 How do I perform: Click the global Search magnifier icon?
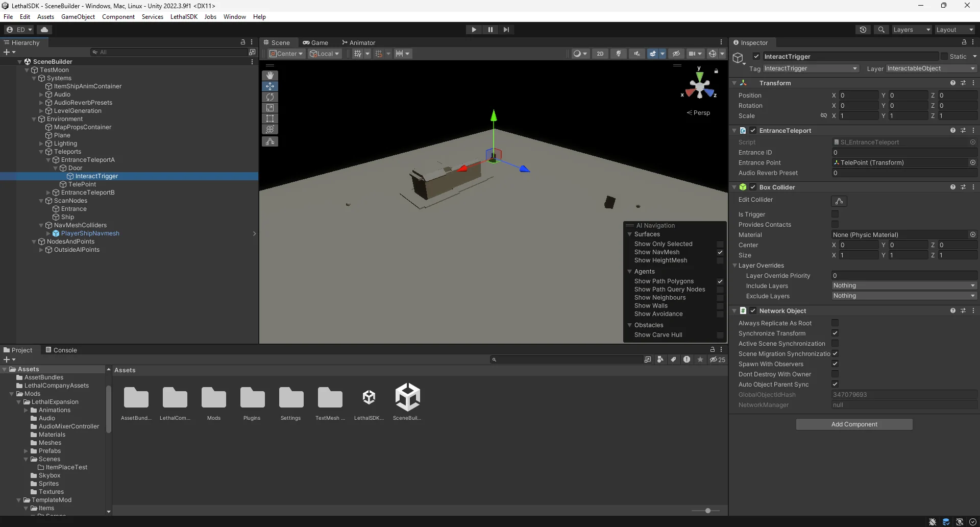881,30
